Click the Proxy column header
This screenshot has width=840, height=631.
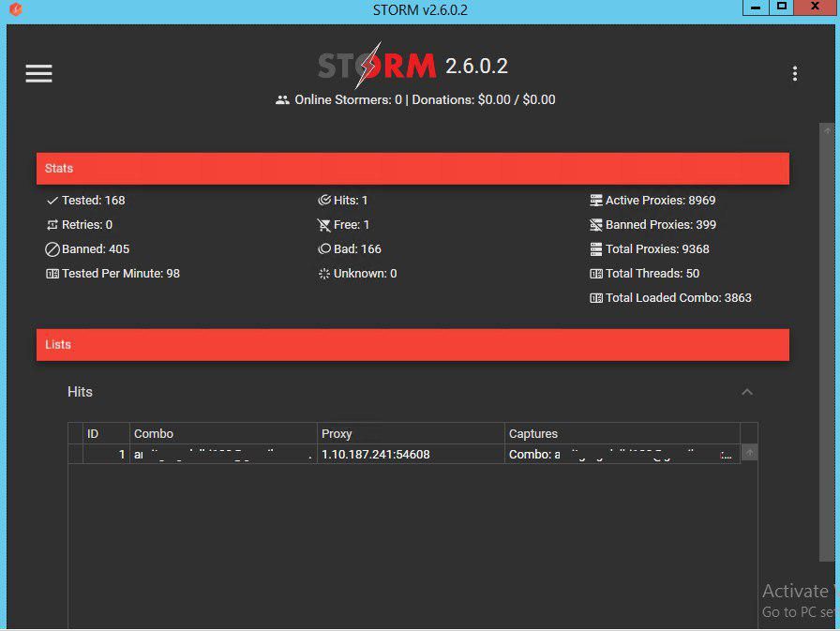pos(337,433)
